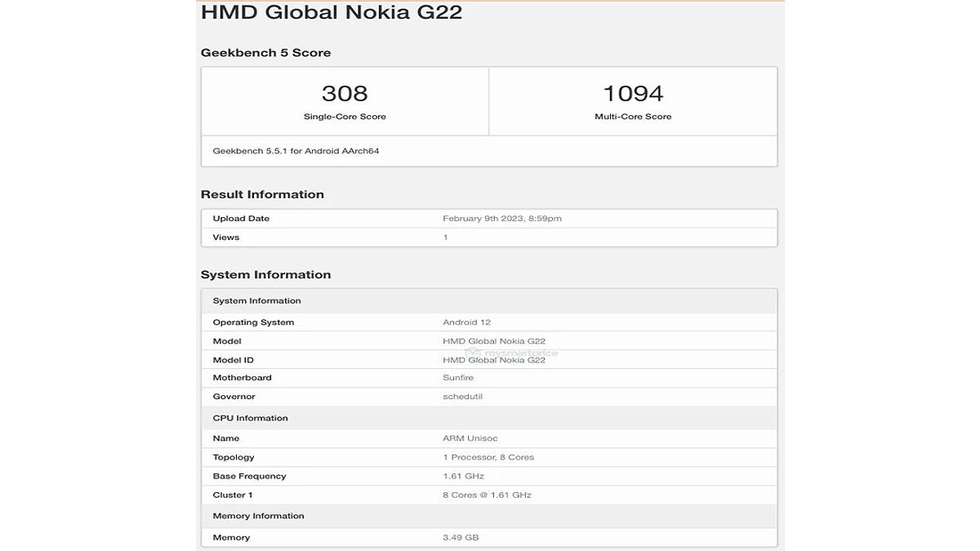This screenshot has height=551, width=980.
Task: Select the Model ID row
Action: (x=490, y=359)
